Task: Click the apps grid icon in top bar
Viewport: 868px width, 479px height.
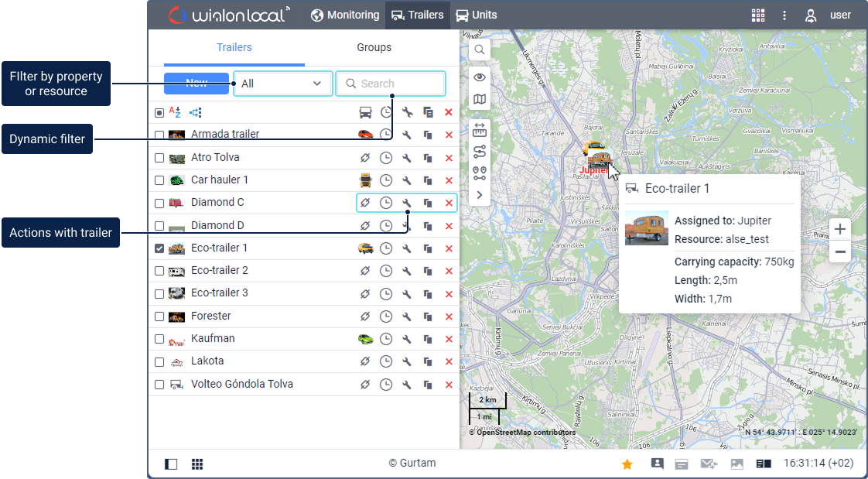Action: (757, 15)
